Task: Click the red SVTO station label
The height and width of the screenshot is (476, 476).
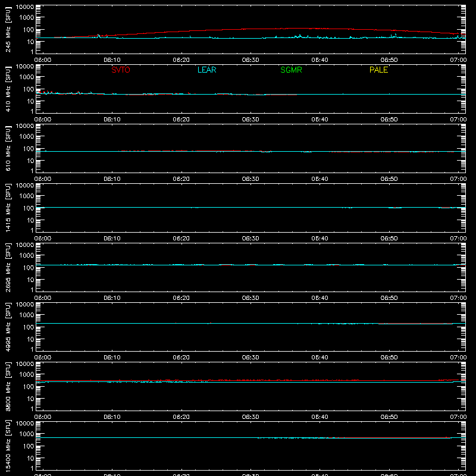Action: (121, 70)
